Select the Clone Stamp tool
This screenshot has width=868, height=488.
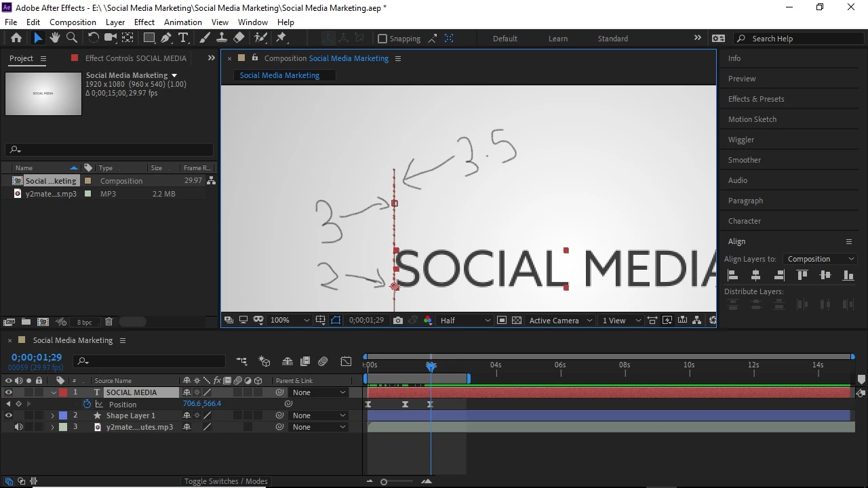[222, 38]
